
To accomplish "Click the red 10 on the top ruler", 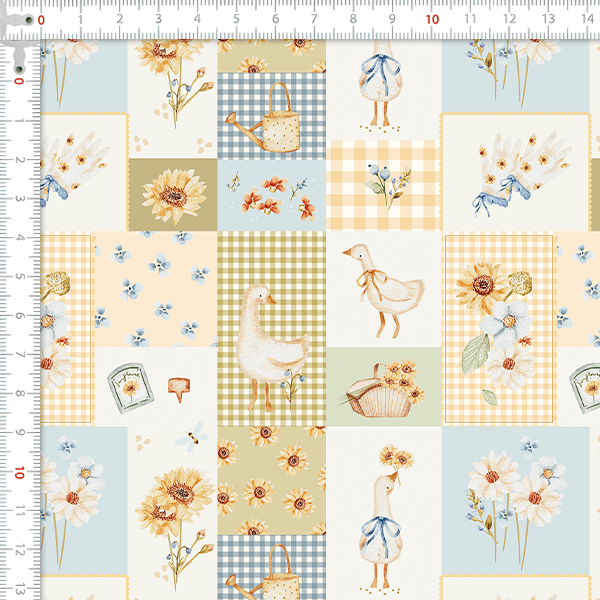I will pyautogui.click(x=431, y=19).
